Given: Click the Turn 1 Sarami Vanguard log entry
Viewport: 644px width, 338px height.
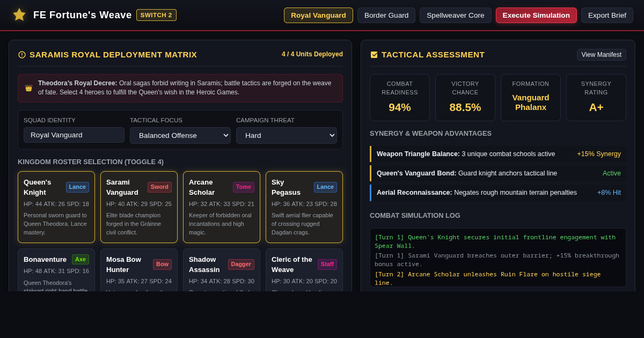Looking at the screenshot, I should tap(497, 260).
